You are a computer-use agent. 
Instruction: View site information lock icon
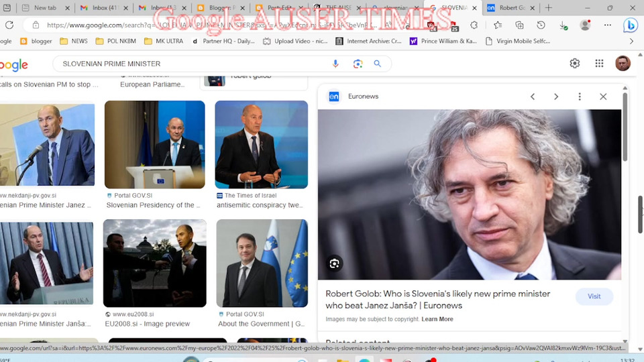click(x=36, y=25)
